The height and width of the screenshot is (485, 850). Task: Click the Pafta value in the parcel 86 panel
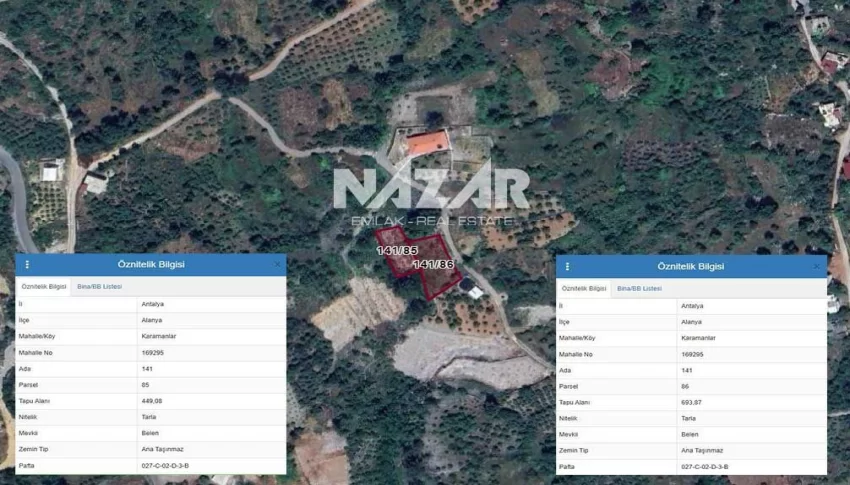[705, 467]
